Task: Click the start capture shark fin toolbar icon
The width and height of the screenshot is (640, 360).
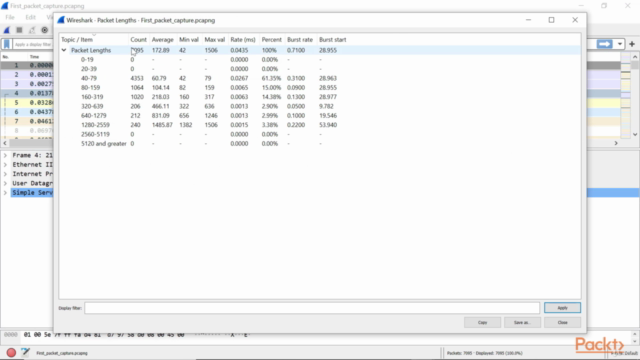Action: pos(7,30)
